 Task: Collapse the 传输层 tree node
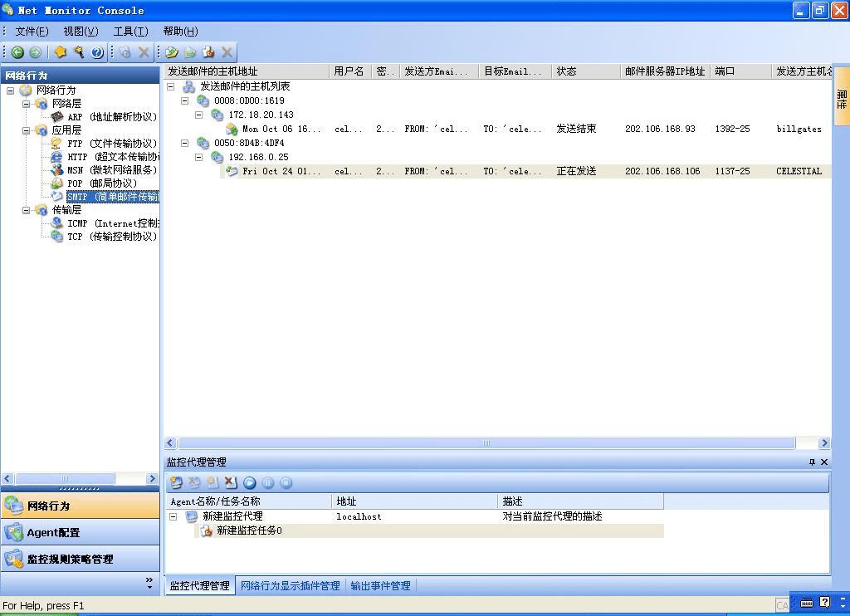pos(26,210)
